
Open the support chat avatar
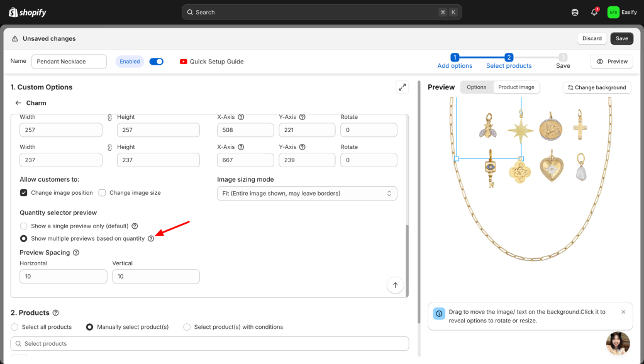[x=618, y=343]
